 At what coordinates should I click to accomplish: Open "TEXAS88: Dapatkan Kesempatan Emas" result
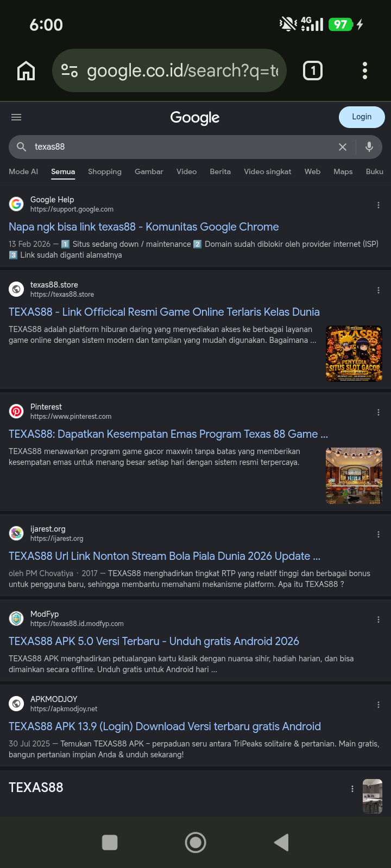(168, 434)
